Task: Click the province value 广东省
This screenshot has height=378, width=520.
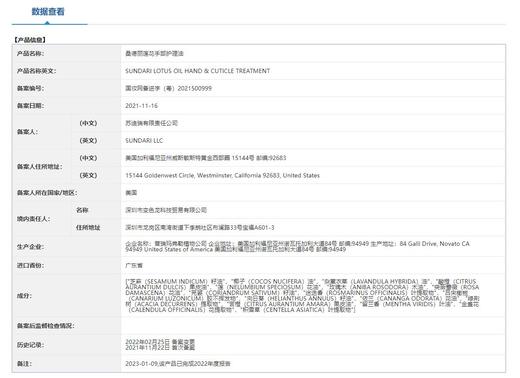Action: [x=134, y=266]
